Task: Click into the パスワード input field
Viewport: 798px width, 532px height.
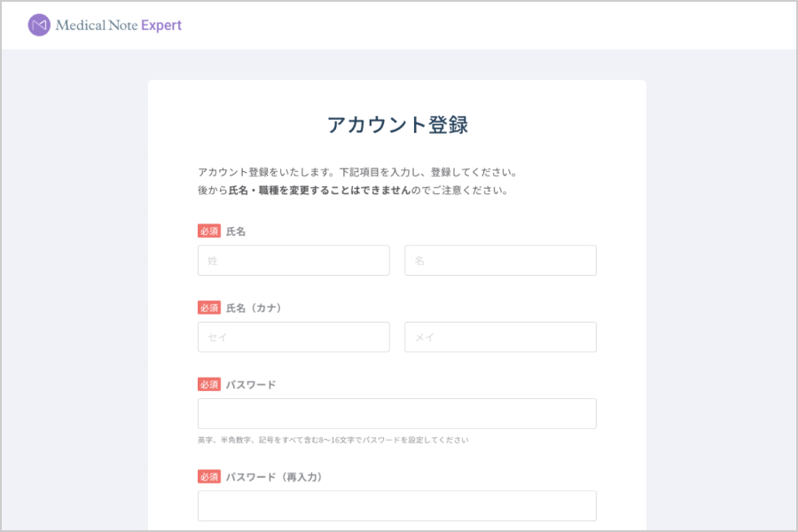Action: coord(397,413)
